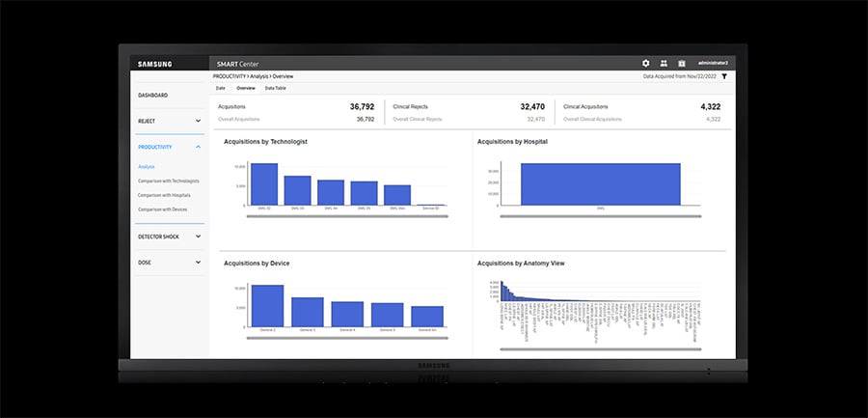
Task: Click the Acquisitions by Device heading
Action: 257,264
